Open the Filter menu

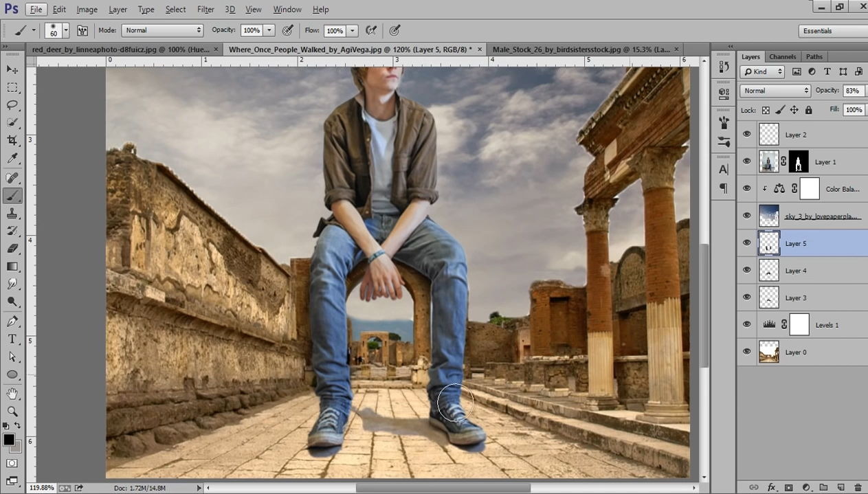205,10
